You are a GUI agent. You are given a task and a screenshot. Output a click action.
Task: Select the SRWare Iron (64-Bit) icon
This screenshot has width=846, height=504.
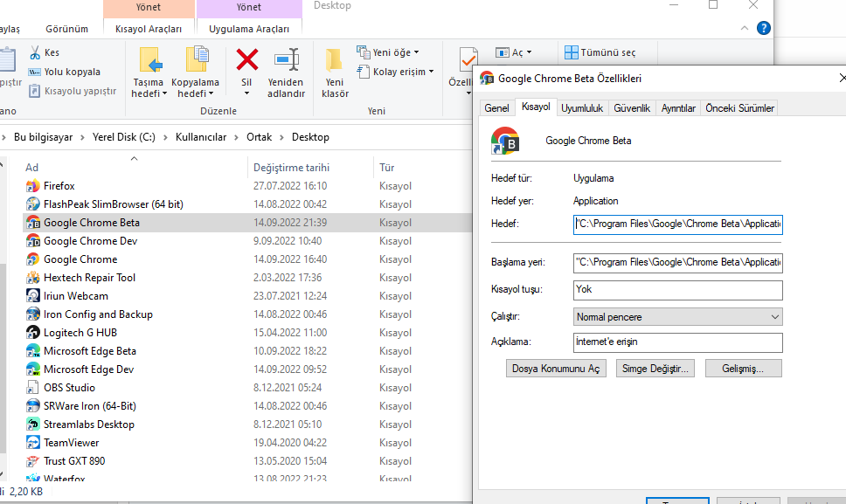(33, 406)
